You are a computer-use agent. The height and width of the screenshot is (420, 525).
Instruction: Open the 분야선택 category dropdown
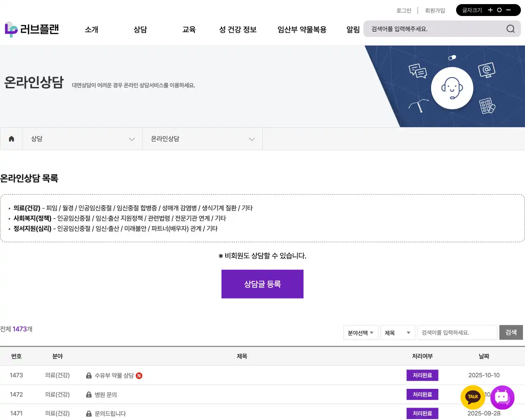pos(361,333)
